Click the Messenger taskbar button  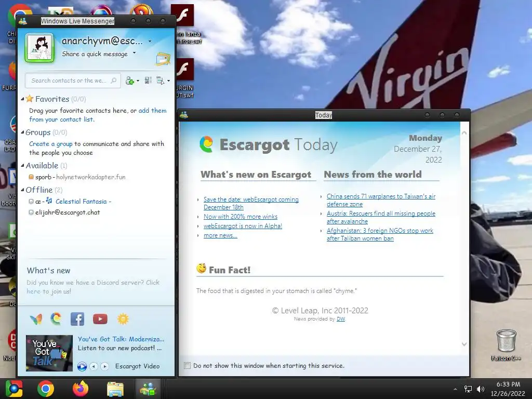coord(148,389)
